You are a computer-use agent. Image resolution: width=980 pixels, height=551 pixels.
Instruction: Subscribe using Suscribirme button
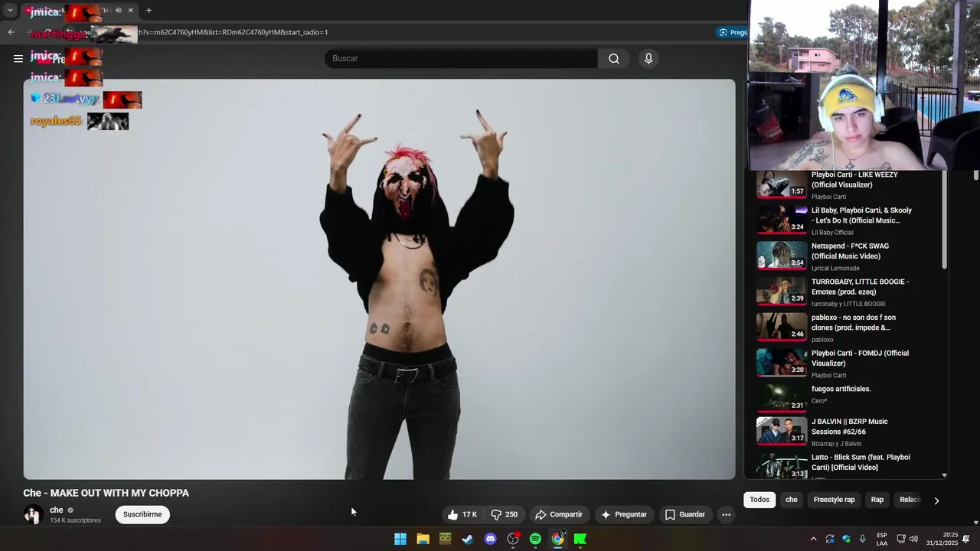pos(142,514)
